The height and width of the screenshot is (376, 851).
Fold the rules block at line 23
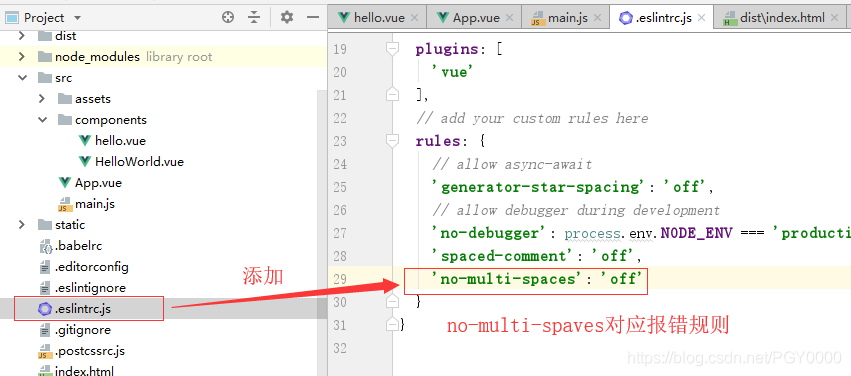point(392,141)
